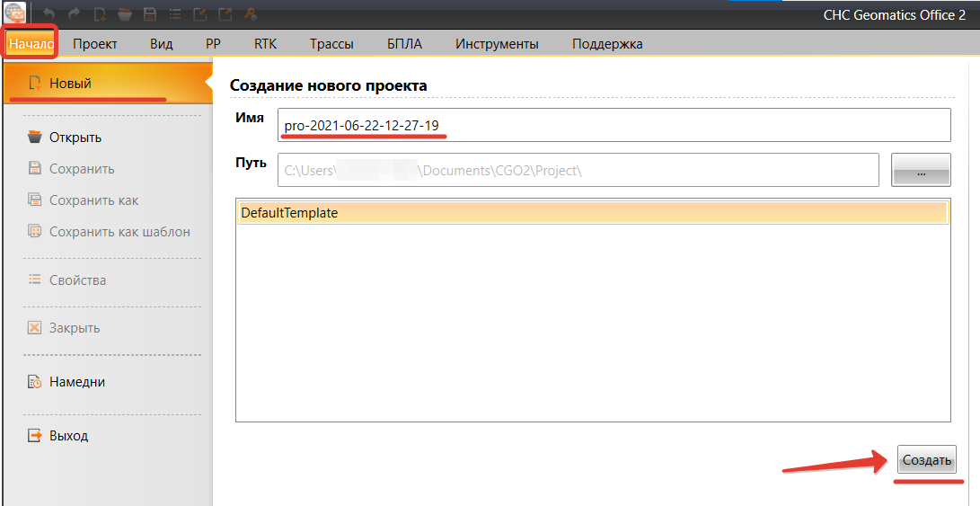Select Новый in the side menu
980x506 pixels.
tap(108, 84)
